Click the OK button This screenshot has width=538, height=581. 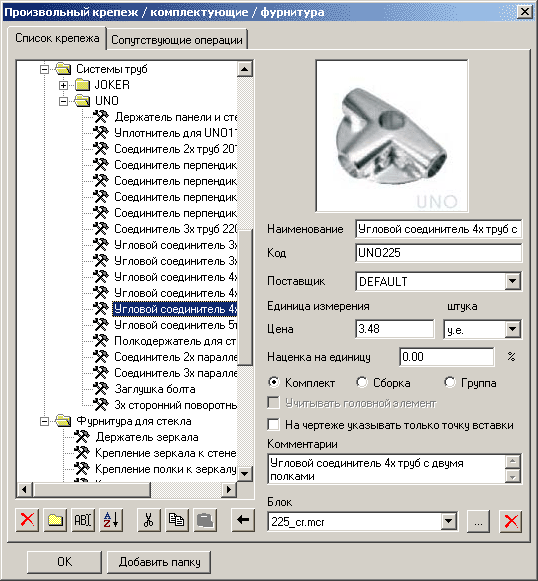[64, 562]
